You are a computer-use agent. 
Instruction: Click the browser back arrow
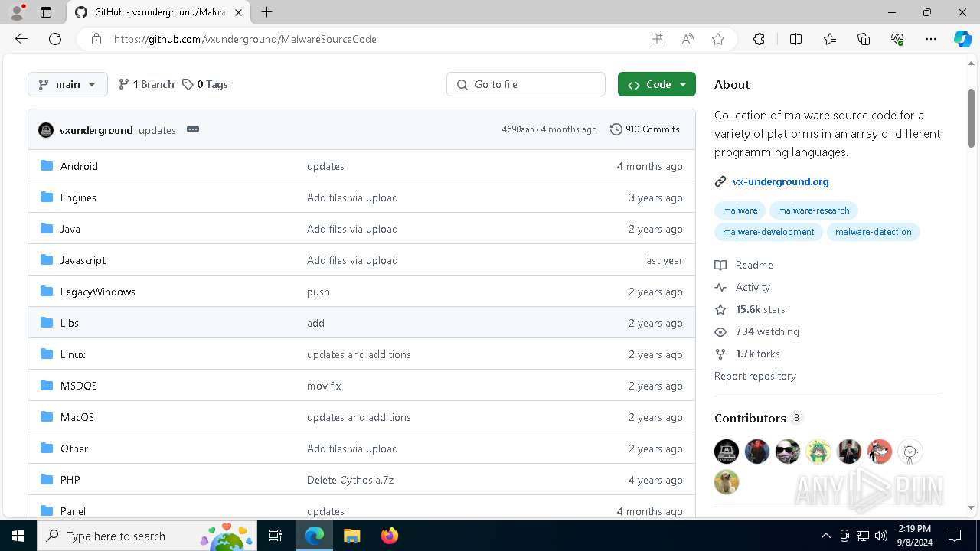tap(21, 39)
